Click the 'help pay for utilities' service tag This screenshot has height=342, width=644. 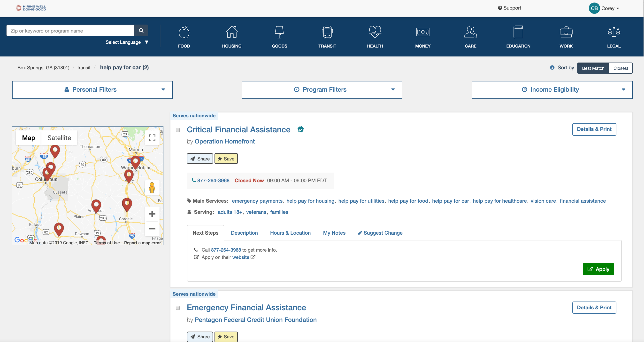[x=361, y=201]
